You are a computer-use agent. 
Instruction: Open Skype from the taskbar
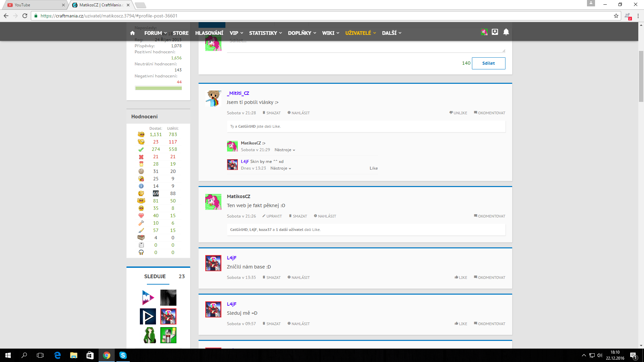tap(123, 355)
